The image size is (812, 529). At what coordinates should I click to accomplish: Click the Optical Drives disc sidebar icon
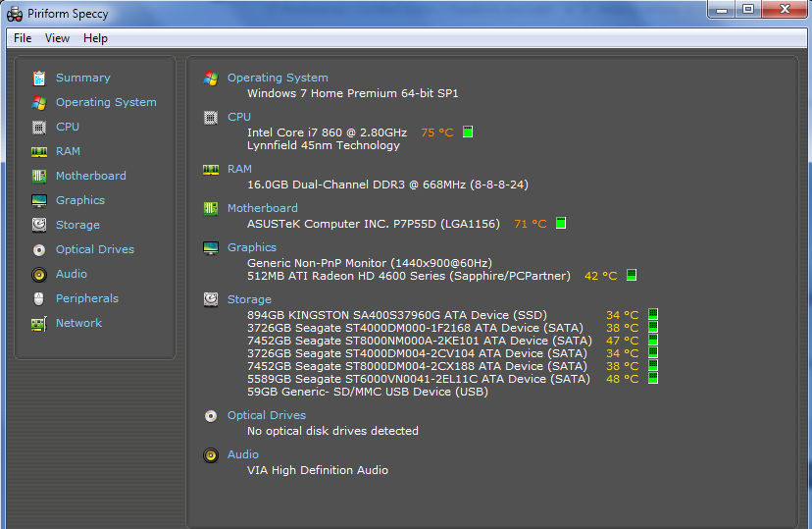(x=39, y=249)
